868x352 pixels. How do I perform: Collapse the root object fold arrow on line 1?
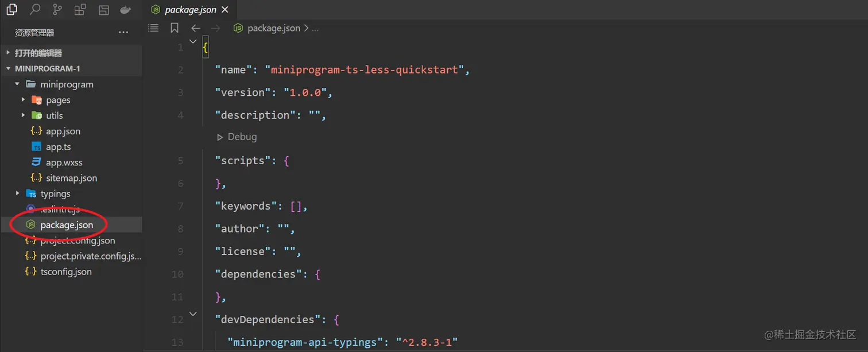click(193, 41)
